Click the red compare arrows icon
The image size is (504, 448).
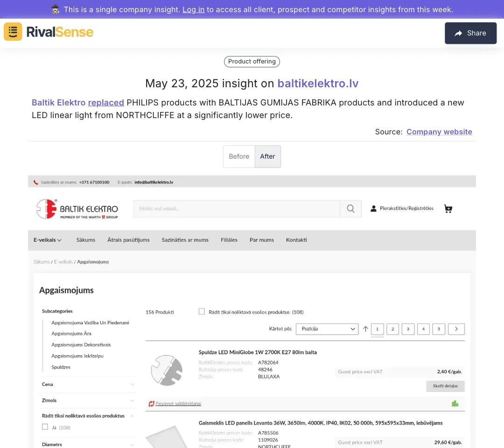pos(151,404)
